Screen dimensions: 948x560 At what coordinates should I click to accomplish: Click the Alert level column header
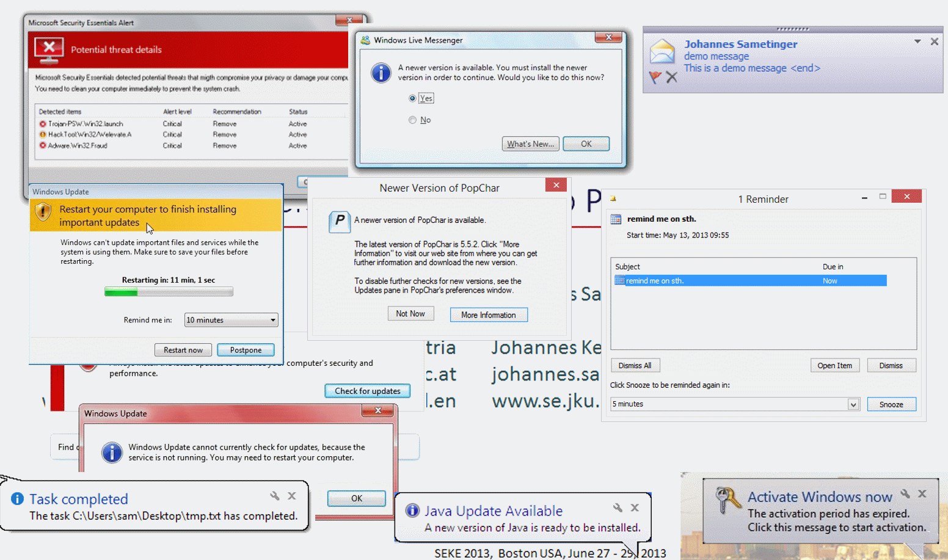(177, 112)
